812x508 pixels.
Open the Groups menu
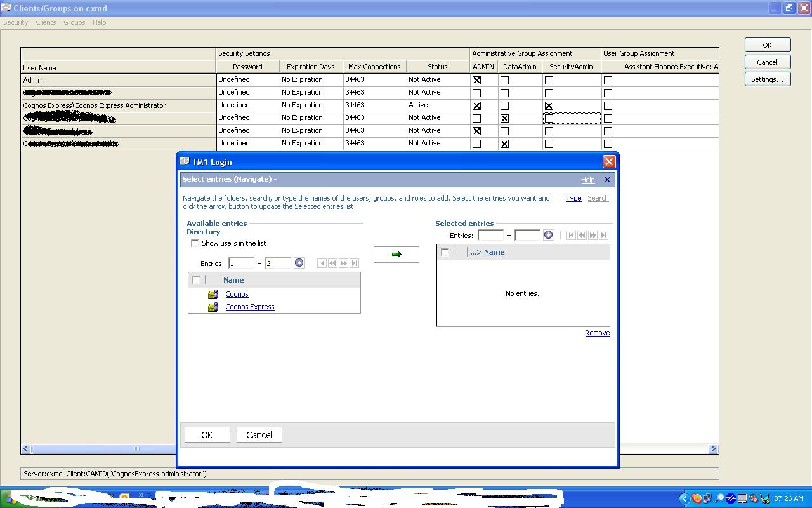pos(74,22)
